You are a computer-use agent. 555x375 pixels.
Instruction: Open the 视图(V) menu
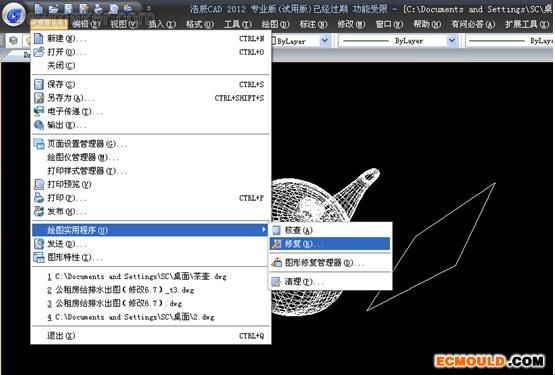[124, 24]
